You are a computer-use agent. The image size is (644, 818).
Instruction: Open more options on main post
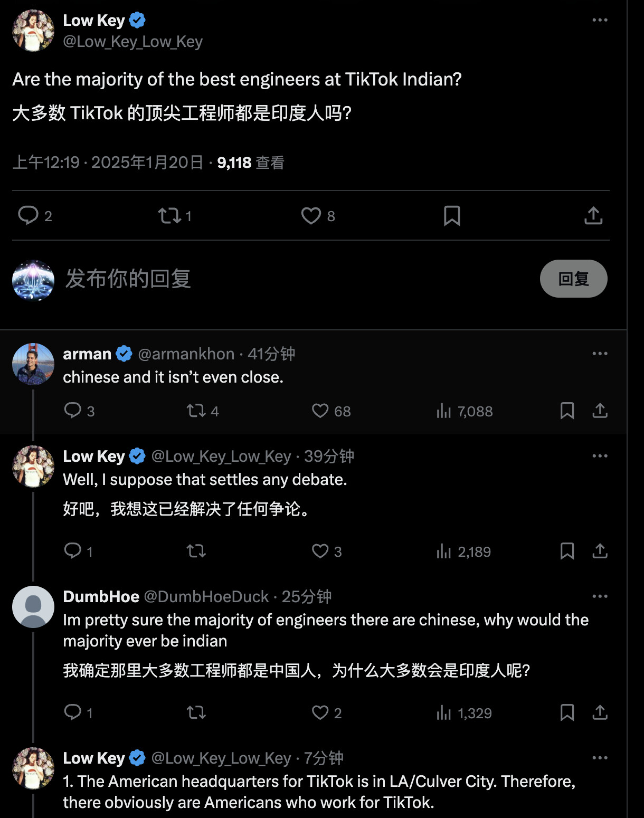[600, 20]
